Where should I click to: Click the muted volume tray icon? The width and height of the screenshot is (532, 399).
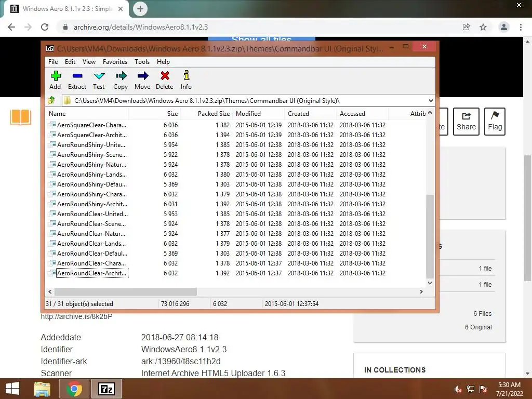click(x=458, y=389)
